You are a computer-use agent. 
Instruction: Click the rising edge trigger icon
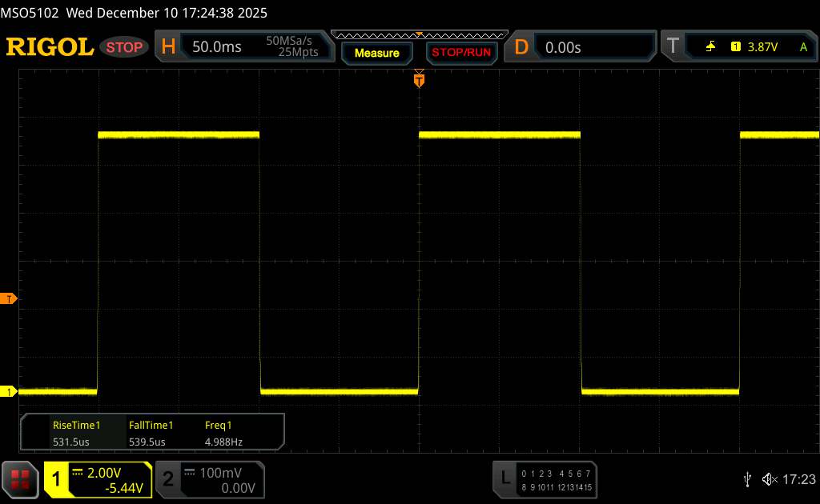point(710,47)
